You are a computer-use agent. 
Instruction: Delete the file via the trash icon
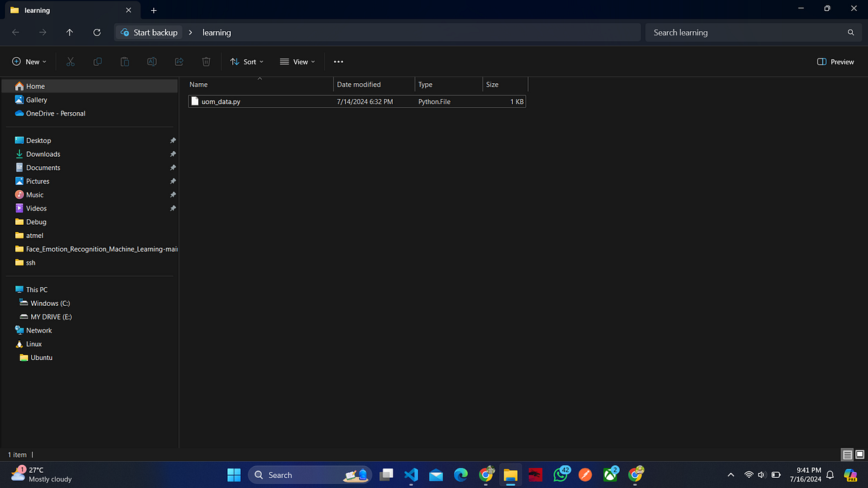(x=206, y=61)
